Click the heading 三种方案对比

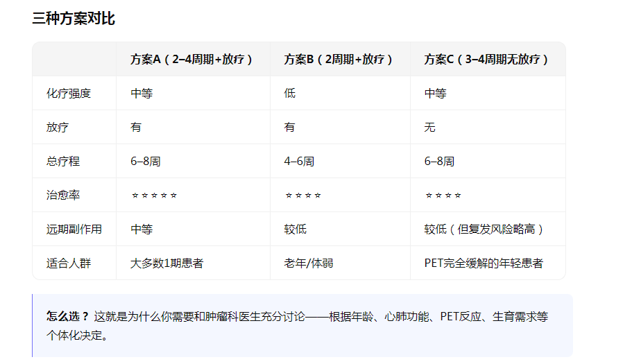pyautogui.click(x=74, y=19)
